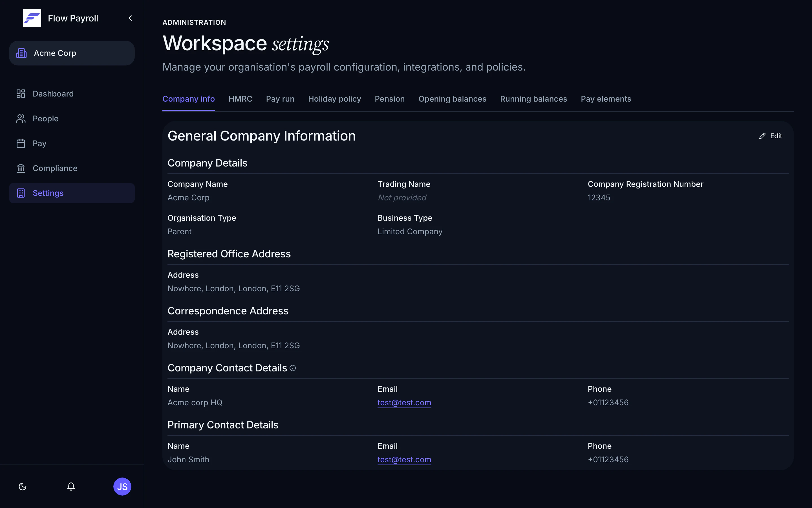
Task: Click the Pay calendar icon
Action: pyautogui.click(x=21, y=143)
